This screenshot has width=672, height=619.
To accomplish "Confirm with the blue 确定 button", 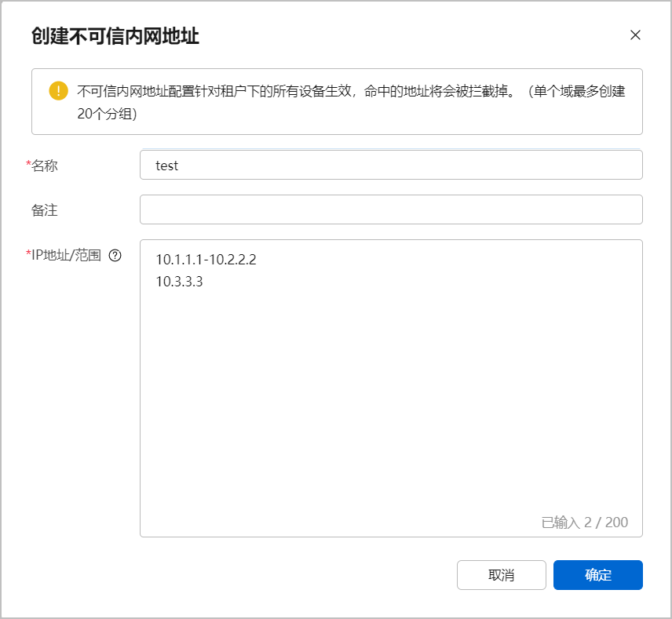I will 598,575.
